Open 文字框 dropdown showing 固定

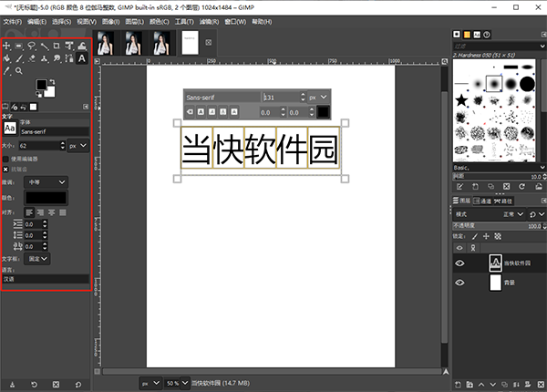pos(37,259)
